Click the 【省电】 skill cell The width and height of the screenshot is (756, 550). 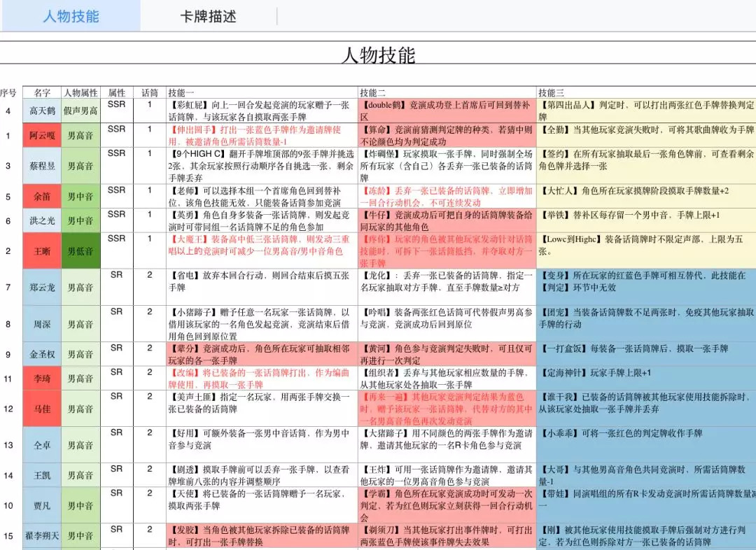pyautogui.click(x=262, y=288)
